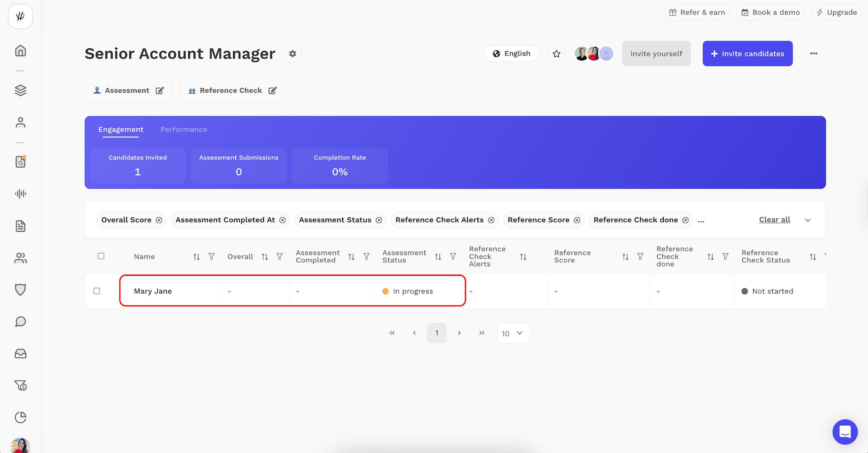The height and width of the screenshot is (453, 868).
Task: Sort by Reference Check done column
Action: [x=710, y=256]
